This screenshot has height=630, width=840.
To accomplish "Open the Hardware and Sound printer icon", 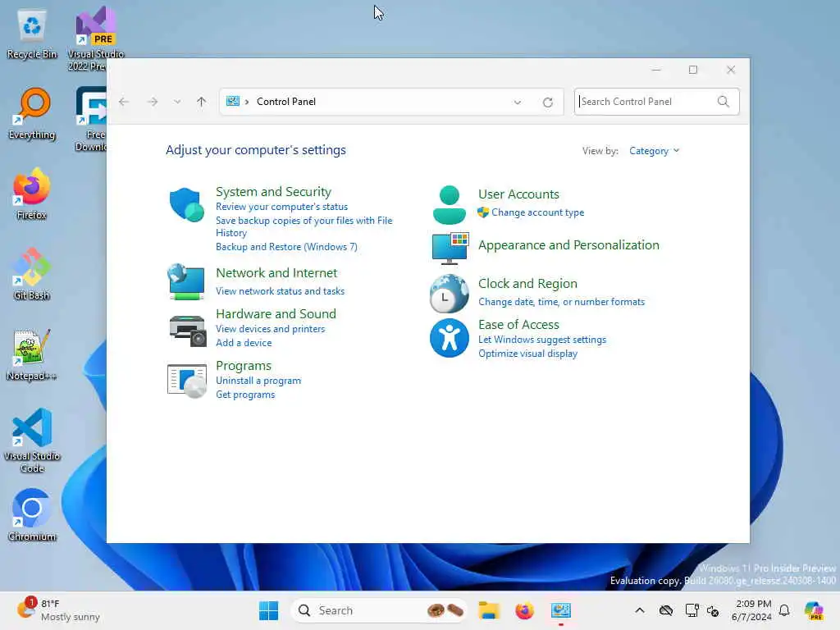I will pyautogui.click(x=188, y=331).
